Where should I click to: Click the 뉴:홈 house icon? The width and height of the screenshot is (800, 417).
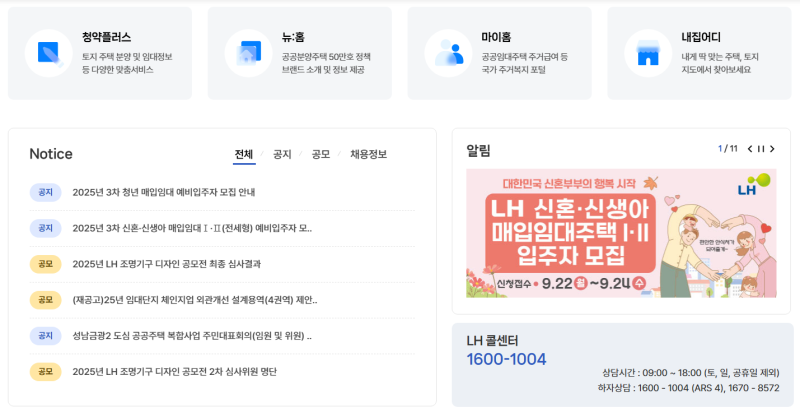[249, 53]
